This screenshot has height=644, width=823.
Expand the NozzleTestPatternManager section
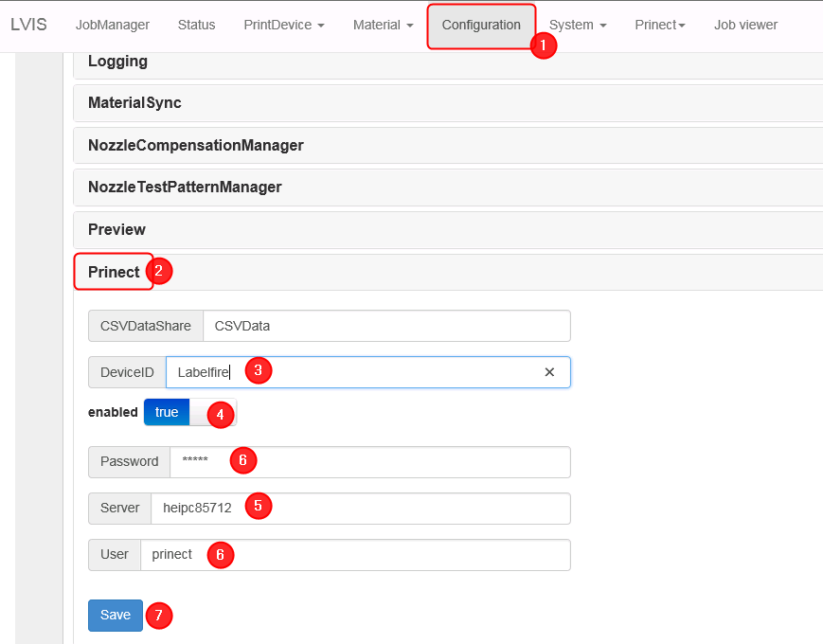[x=185, y=188]
